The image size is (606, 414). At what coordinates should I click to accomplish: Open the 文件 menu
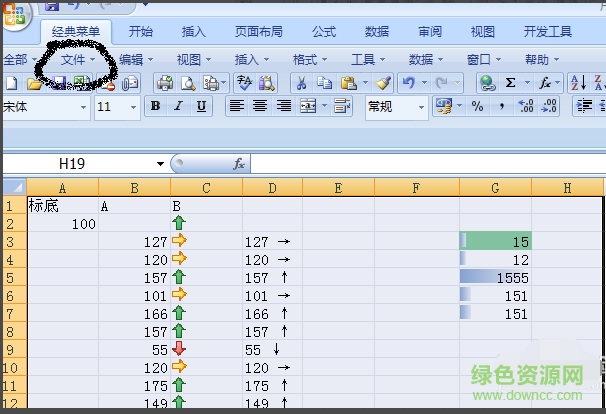coord(76,60)
